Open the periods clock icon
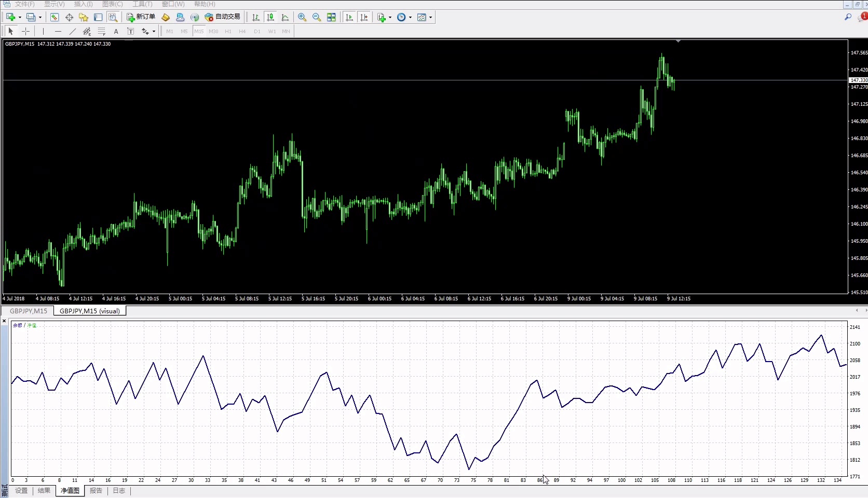 click(x=401, y=17)
